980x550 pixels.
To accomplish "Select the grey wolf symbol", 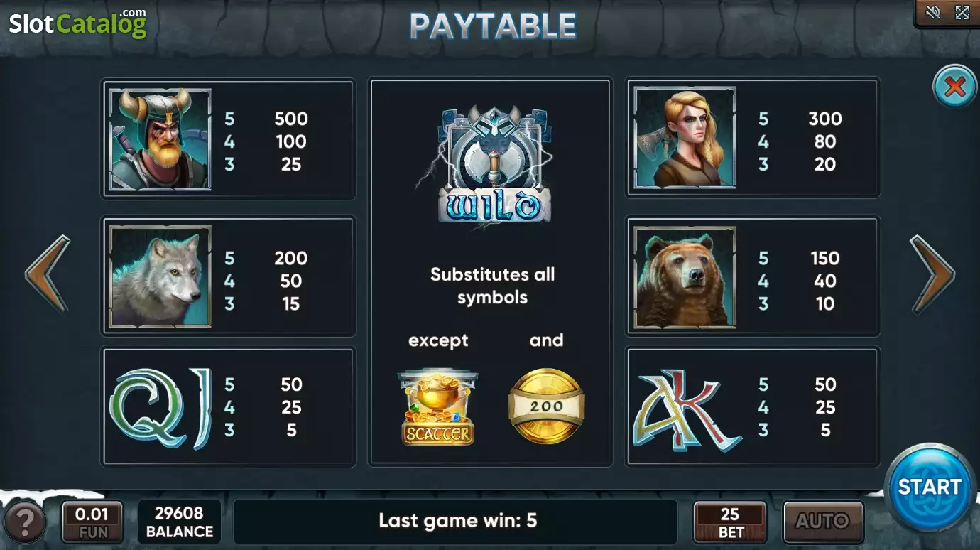I will [x=160, y=277].
